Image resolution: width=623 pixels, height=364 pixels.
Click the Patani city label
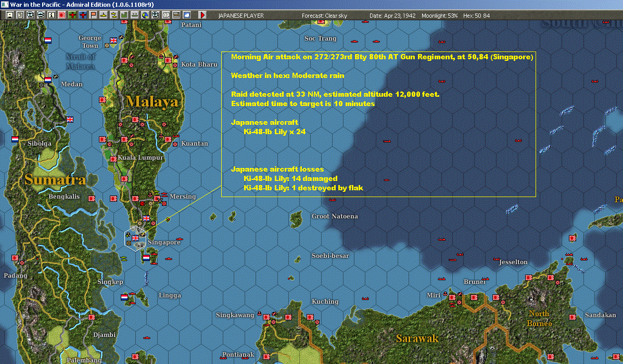191,24
